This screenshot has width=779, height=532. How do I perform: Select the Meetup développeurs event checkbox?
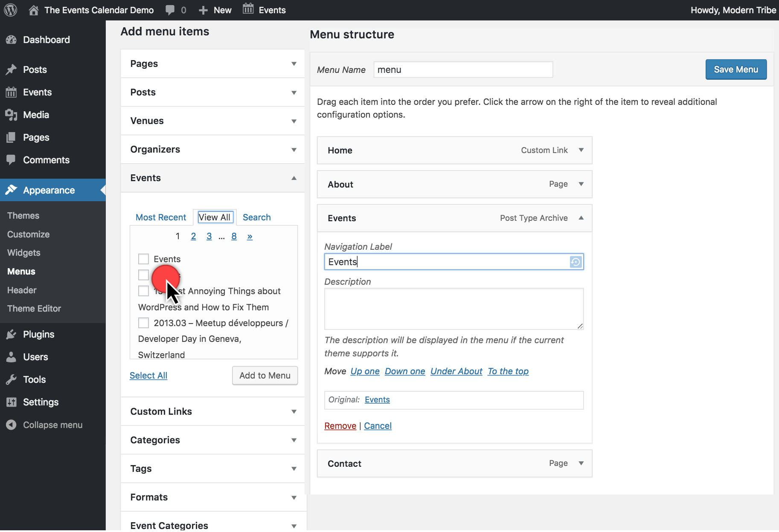click(143, 323)
